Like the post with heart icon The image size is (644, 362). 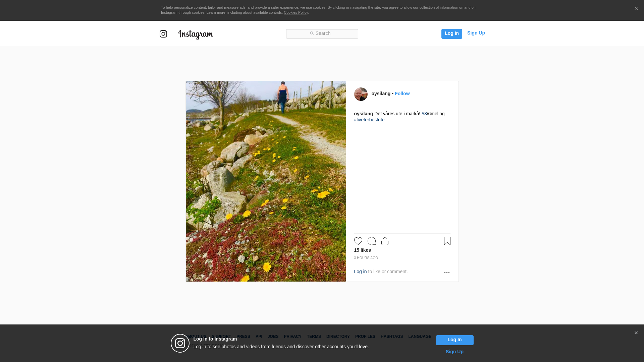[x=358, y=241]
